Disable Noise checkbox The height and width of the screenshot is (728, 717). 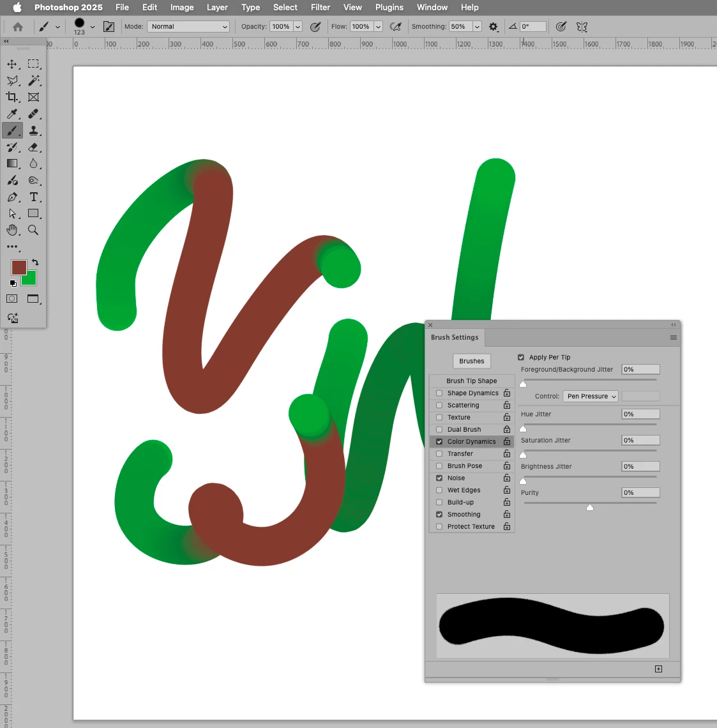point(439,478)
